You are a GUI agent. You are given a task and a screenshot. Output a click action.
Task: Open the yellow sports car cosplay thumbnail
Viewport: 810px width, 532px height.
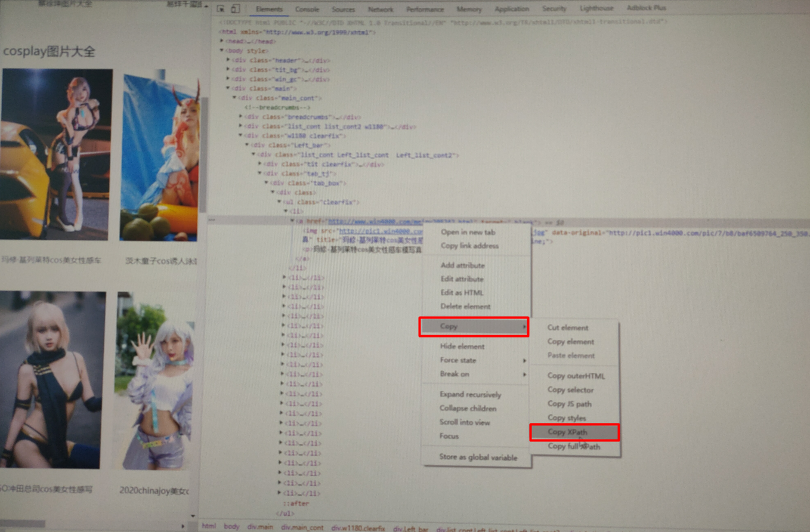[x=56, y=154]
